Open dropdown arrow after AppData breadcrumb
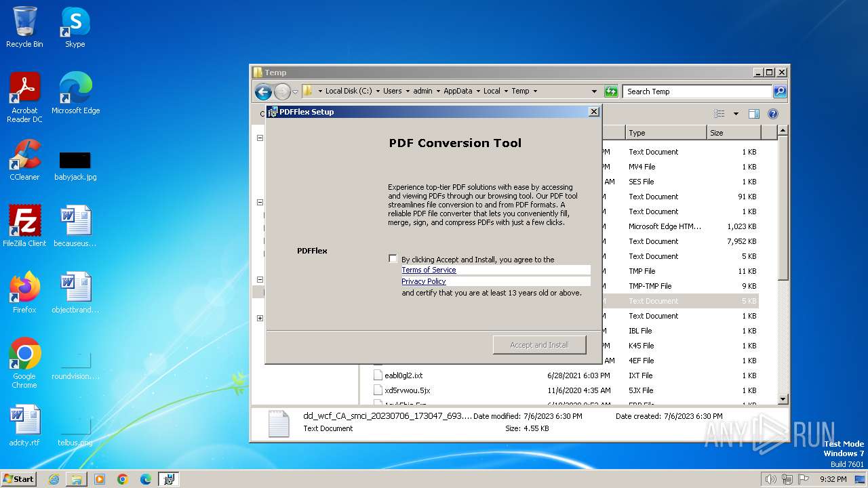This screenshot has width=868, height=488. click(x=478, y=91)
